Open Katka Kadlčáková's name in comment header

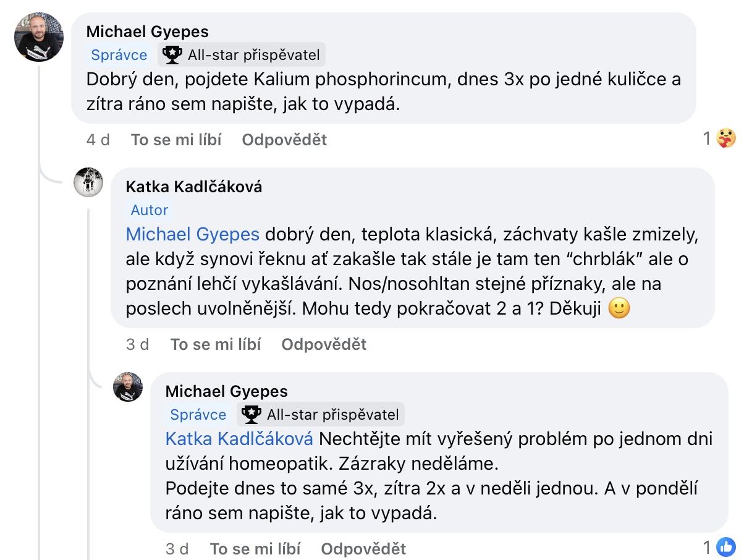pos(193,187)
